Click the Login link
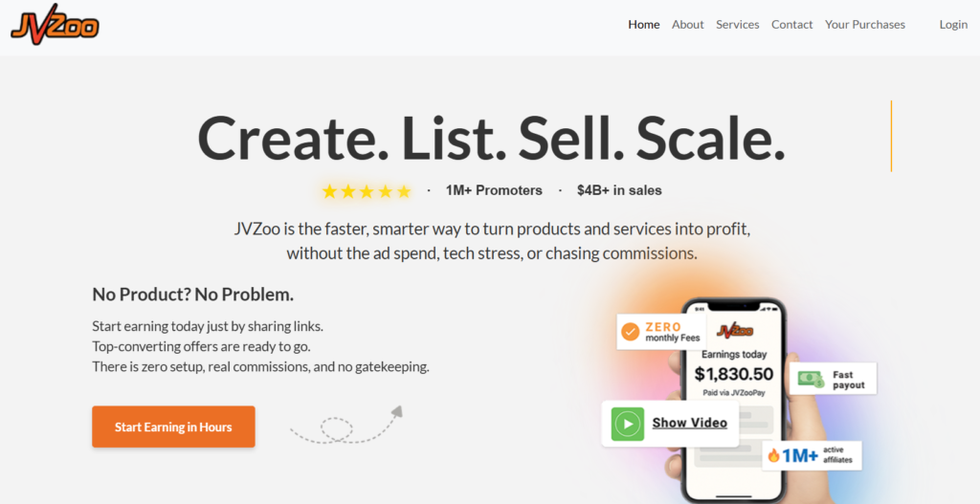This screenshot has height=504, width=980. pos(953,25)
